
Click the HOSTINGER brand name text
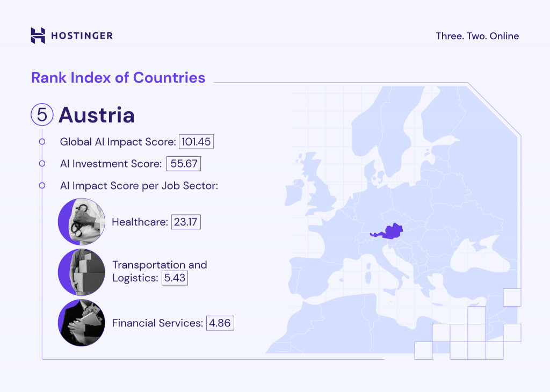pyautogui.click(x=82, y=36)
